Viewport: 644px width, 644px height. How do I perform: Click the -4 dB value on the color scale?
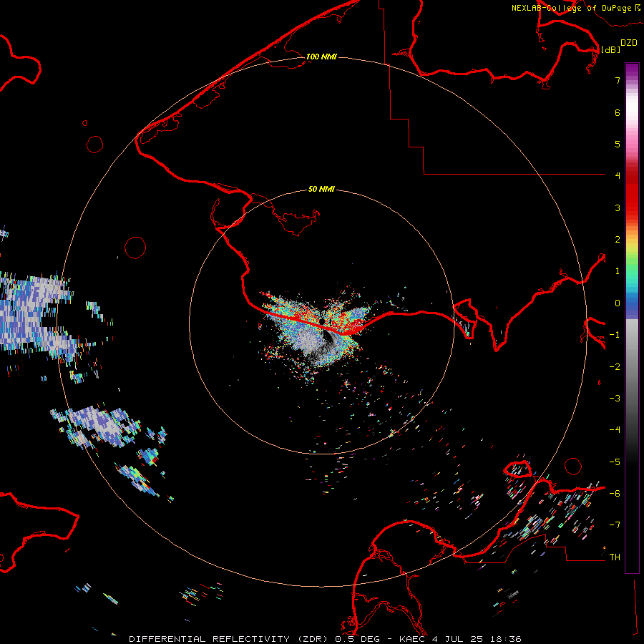point(615,430)
